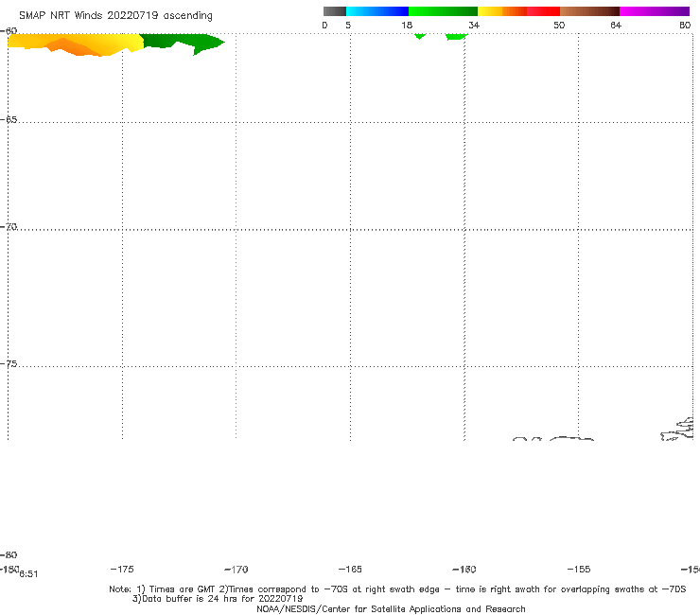This screenshot has width=700, height=615.
Task: Click latitude label '-65'
Action: (9, 120)
